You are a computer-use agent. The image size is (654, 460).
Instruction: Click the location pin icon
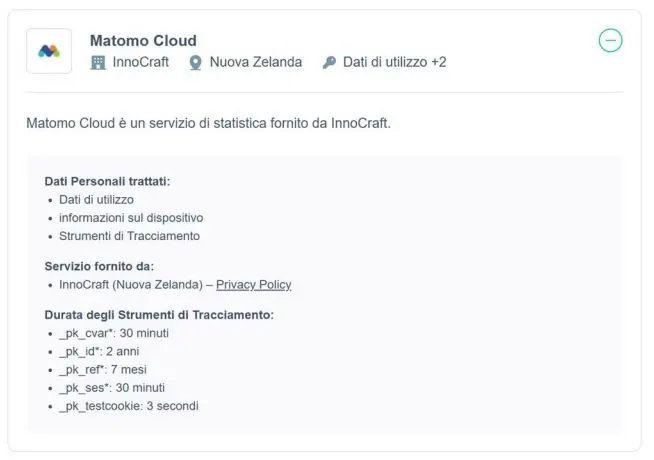195,62
